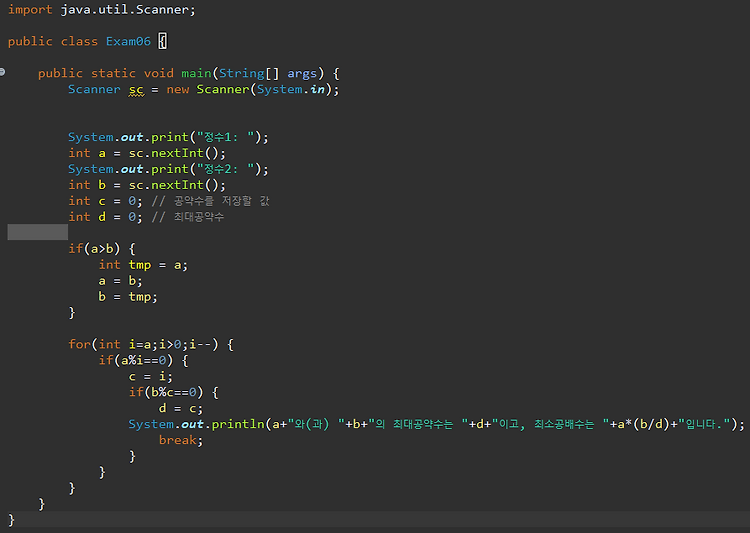750x533 pixels.
Task: Click the 'if(a>b) {' condition line
Action: tap(102, 249)
